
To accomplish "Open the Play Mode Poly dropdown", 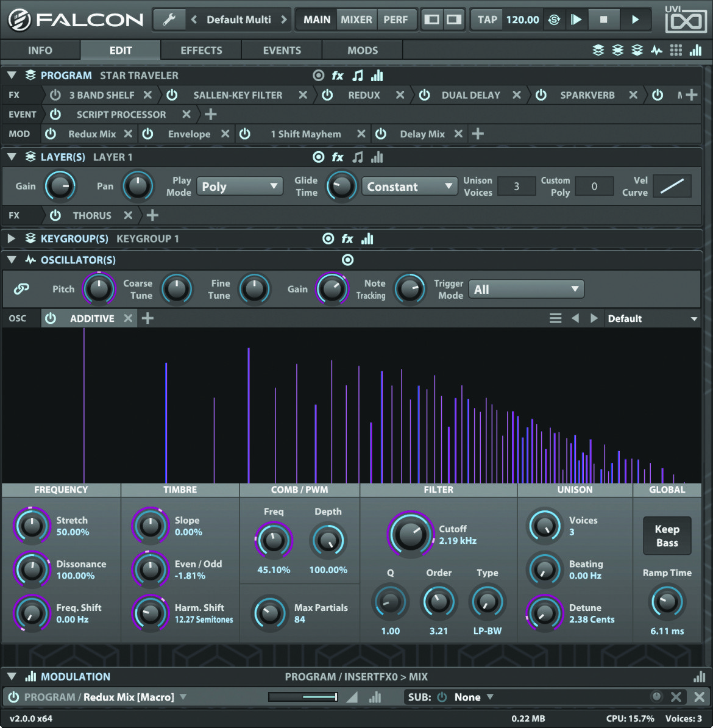I will click(239, 186).
